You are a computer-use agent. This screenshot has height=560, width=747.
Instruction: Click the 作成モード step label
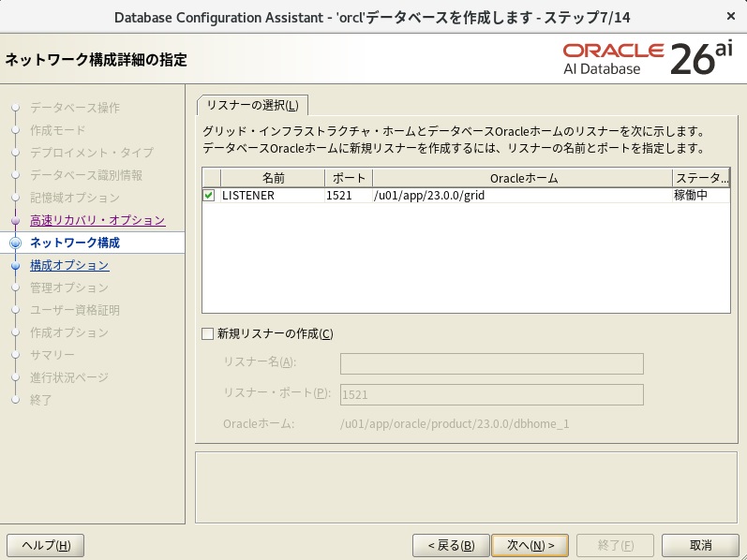pyautogui.click(x=58, y=130)
